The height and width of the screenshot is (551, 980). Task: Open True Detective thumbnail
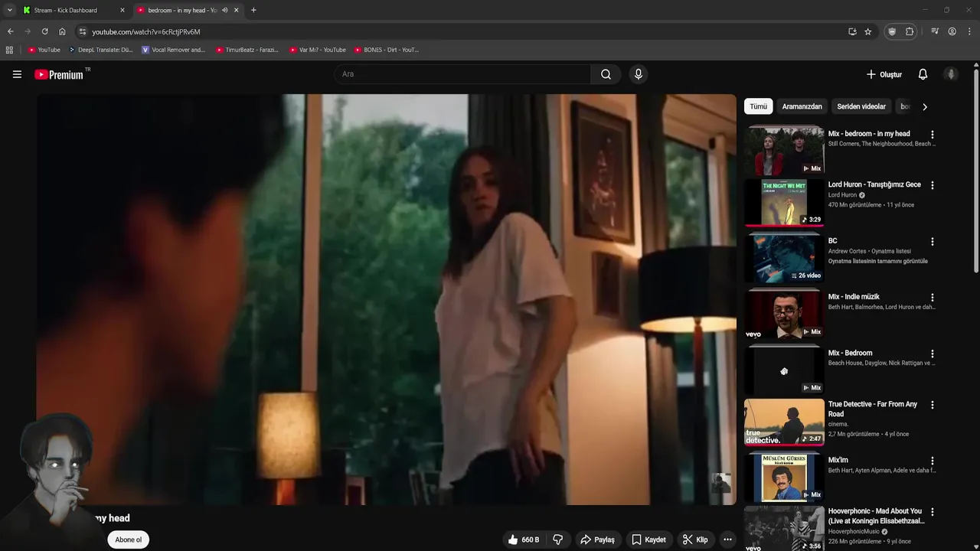[x=784, y=422]
